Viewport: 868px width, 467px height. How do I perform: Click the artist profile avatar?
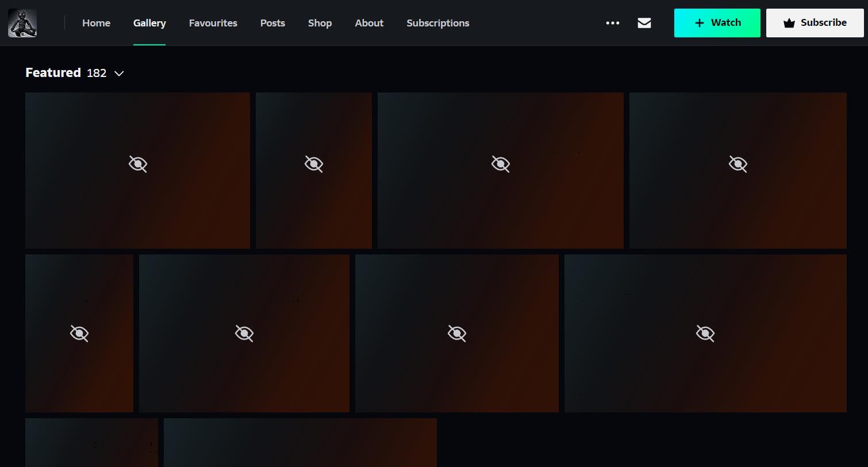(22, 23)
